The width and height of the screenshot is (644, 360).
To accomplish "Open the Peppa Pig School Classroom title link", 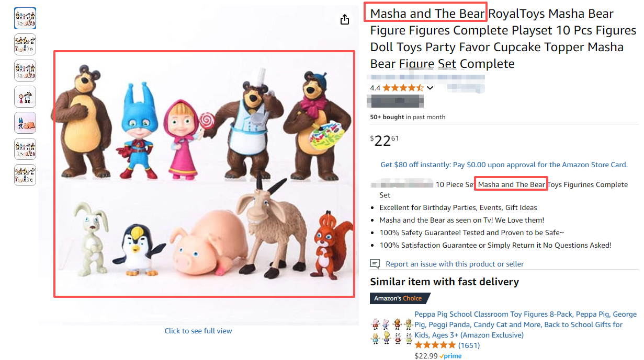I will pyautogui.click(x=525, y=324).
